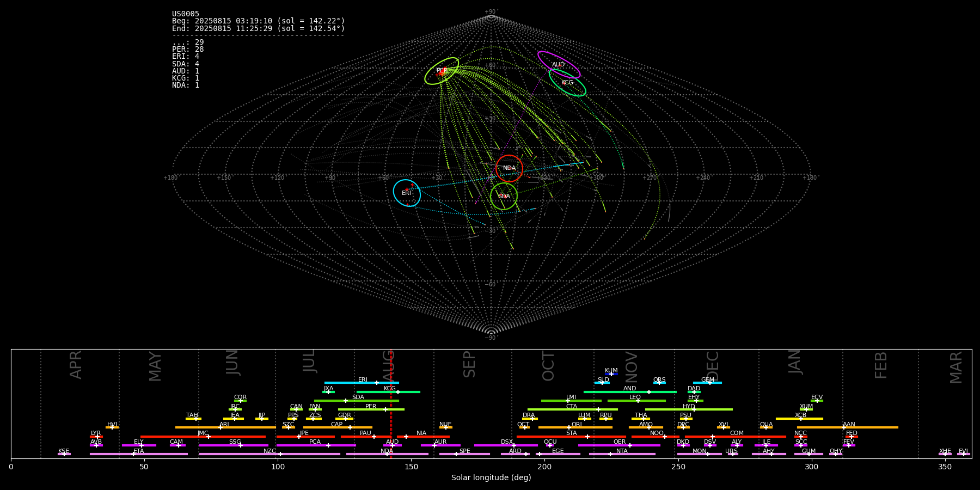Select the MAR month label

point(956,367)
